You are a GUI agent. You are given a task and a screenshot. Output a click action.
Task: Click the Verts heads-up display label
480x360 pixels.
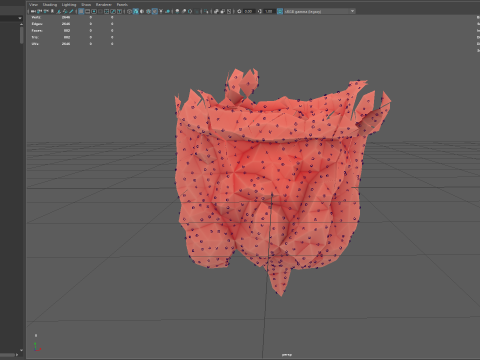(36, 17)
